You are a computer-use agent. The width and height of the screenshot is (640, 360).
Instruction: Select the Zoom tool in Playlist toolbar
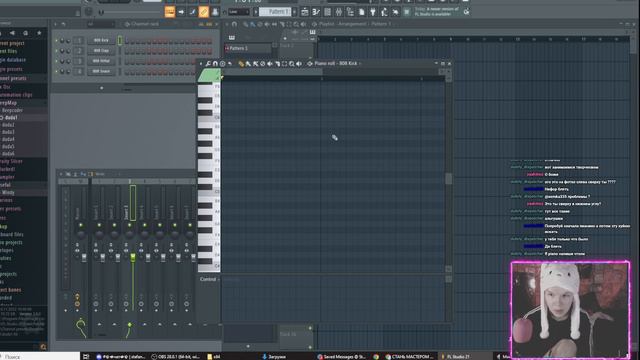coord(296,24)
